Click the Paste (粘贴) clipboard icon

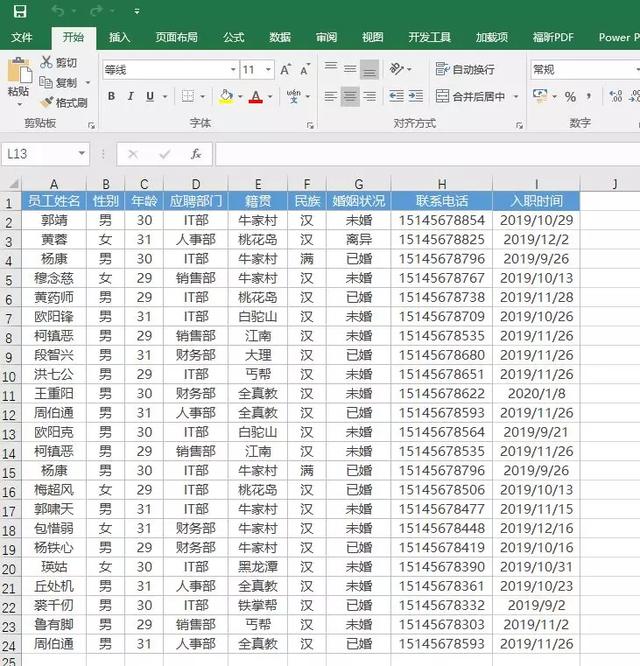tap(19, 71)
